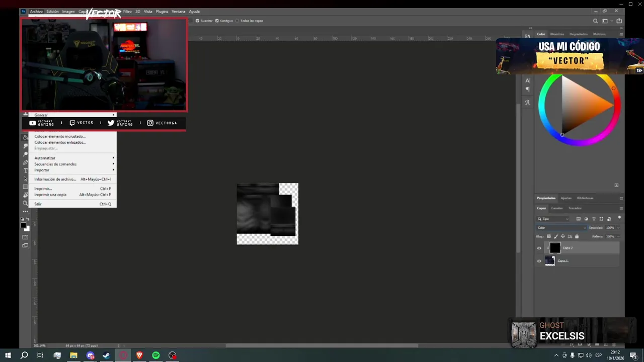Open the Opacidad slider arrow

click(618, 228)
